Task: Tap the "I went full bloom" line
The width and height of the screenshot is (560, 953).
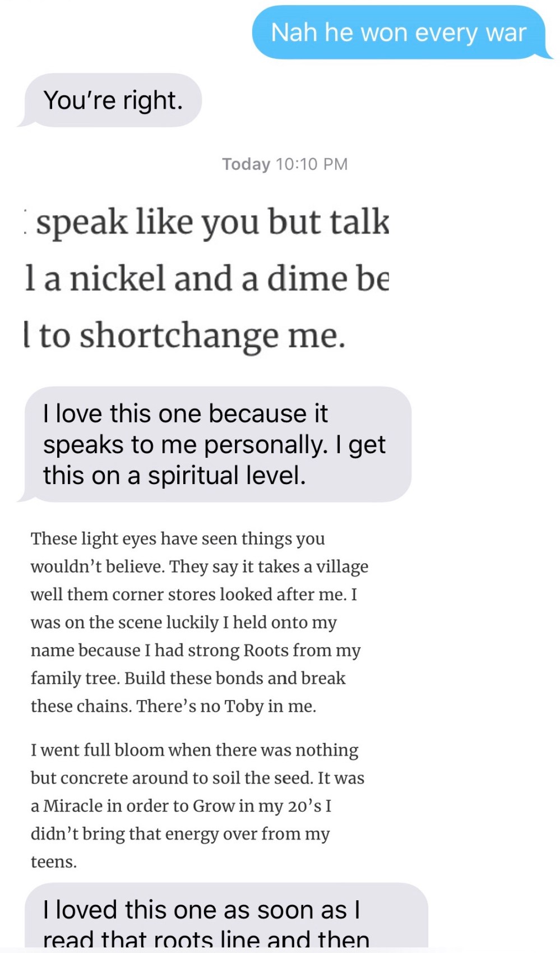Action: tap(194, 751)
